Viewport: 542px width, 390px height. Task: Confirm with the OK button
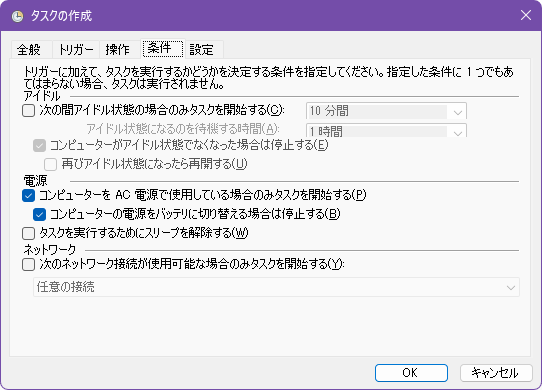tap(411, 373)
